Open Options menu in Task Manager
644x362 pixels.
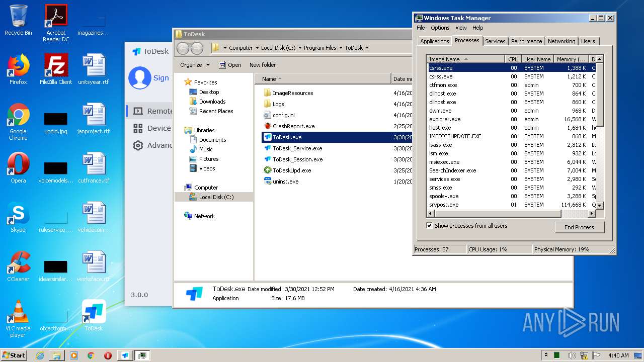coord(440,28)
